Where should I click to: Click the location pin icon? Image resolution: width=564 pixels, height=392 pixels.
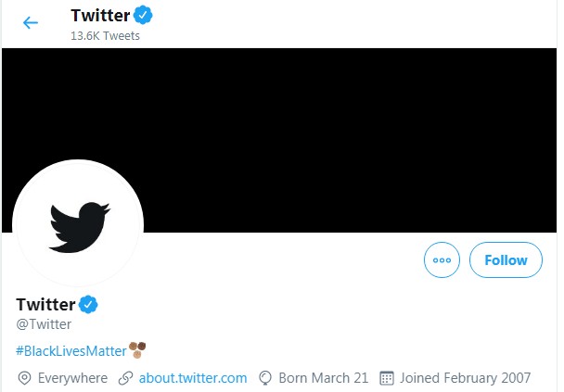[24, 378]
